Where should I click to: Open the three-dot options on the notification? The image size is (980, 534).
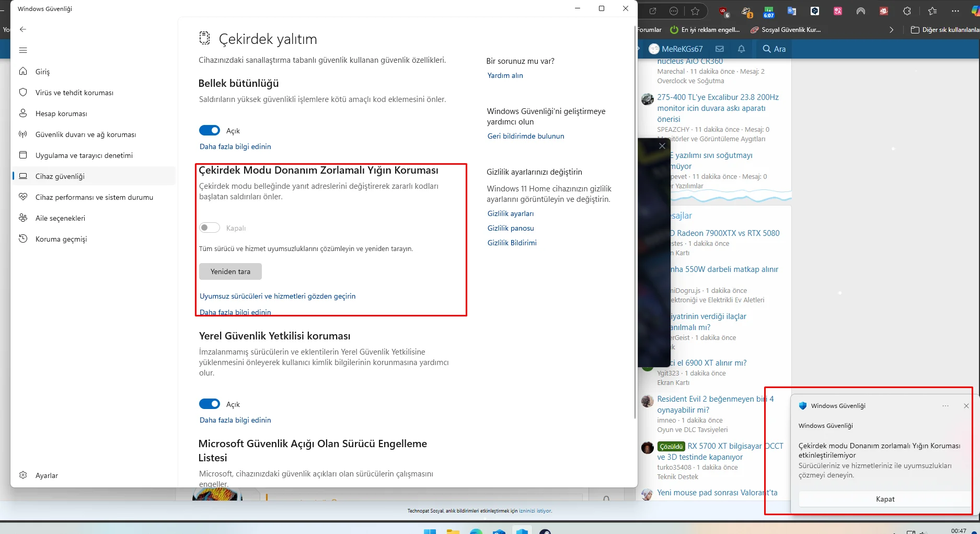[946, 406]
